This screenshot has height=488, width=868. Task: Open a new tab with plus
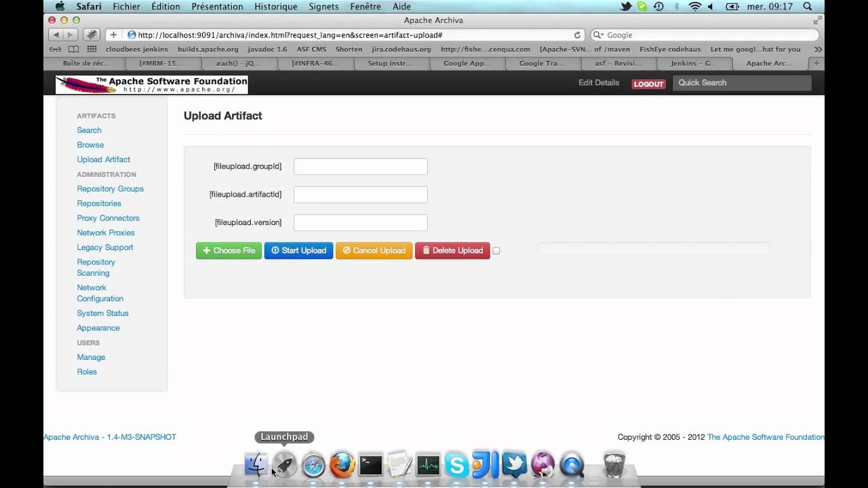tap(816, 63)
